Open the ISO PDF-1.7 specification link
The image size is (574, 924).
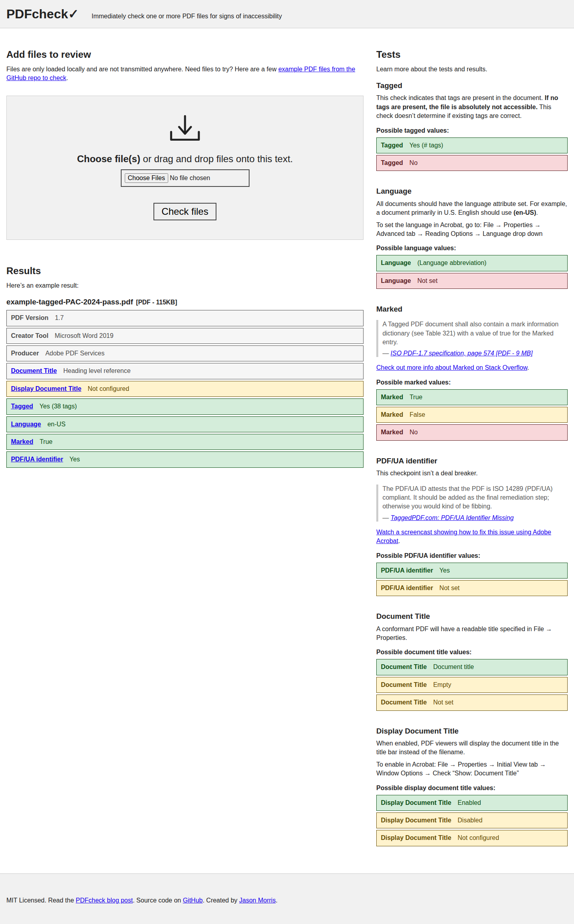coord(461,353)
